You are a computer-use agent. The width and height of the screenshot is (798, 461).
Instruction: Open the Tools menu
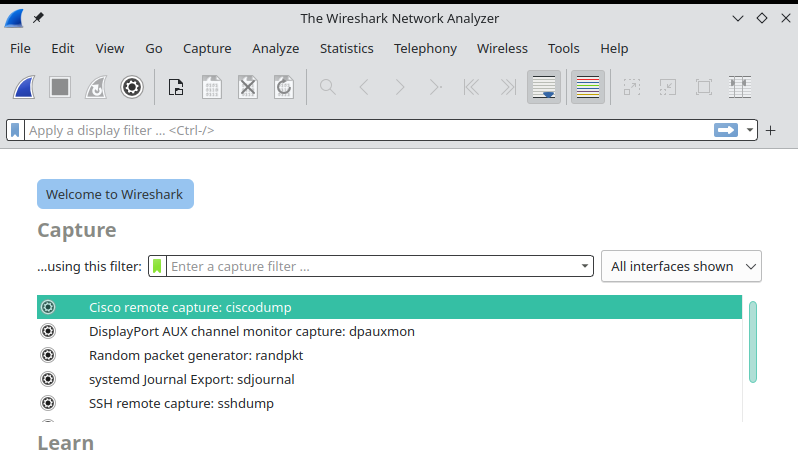pyautogui.click(x=563, y=48)
